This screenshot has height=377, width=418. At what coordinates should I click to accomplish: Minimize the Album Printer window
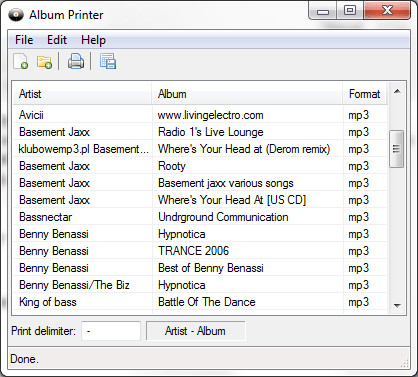[x=323, y=11]
